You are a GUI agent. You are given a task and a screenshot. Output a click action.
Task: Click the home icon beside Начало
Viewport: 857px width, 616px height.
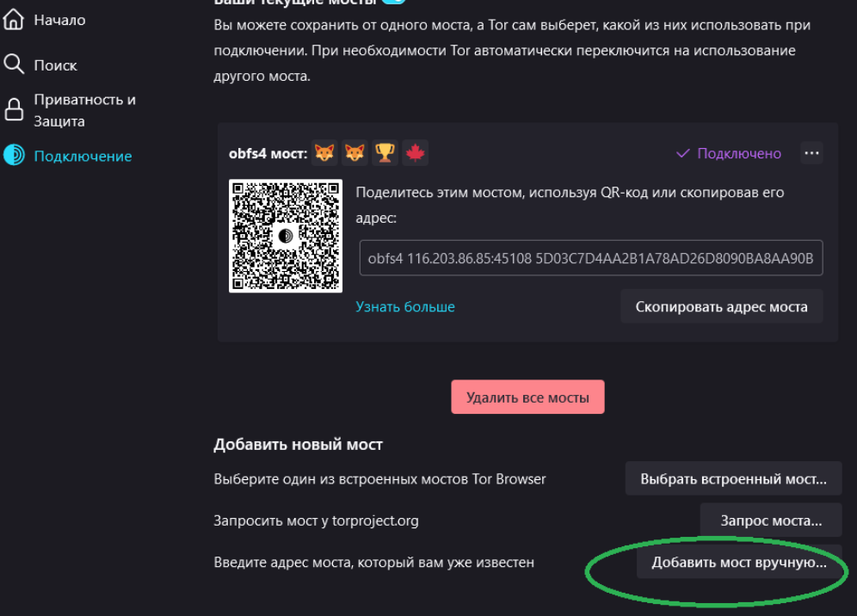(x=14, y=19)
